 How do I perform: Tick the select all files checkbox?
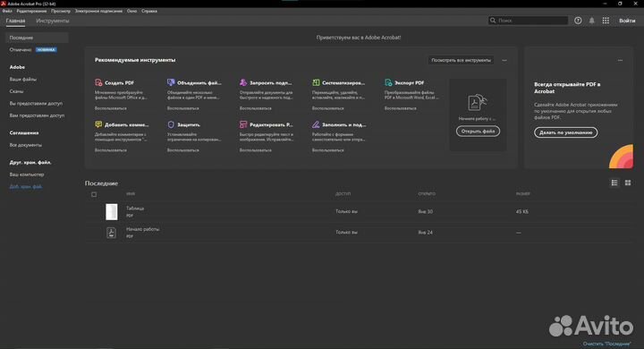[94, 194]
